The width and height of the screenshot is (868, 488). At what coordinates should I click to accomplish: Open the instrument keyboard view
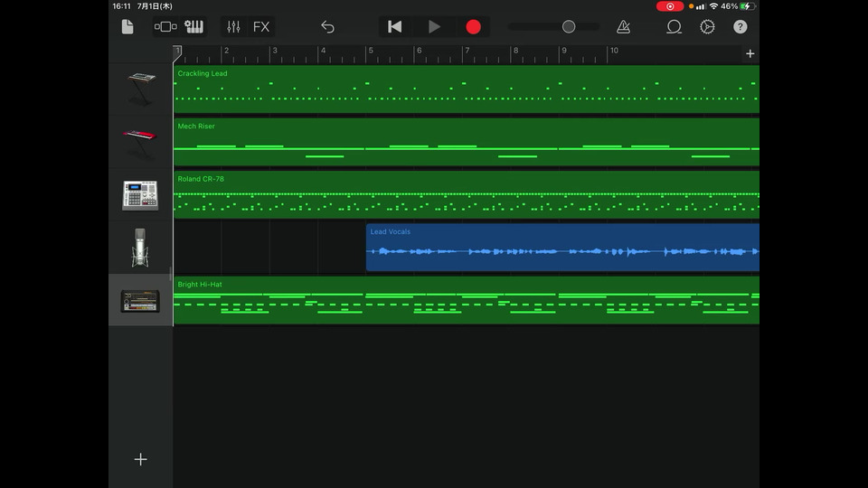[193, 26]
